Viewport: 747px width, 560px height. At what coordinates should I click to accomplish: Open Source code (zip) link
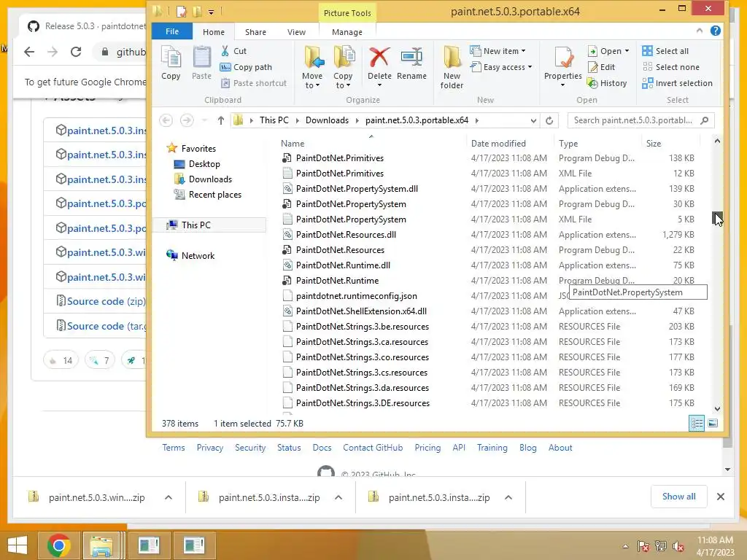click(x=107, y=301)
